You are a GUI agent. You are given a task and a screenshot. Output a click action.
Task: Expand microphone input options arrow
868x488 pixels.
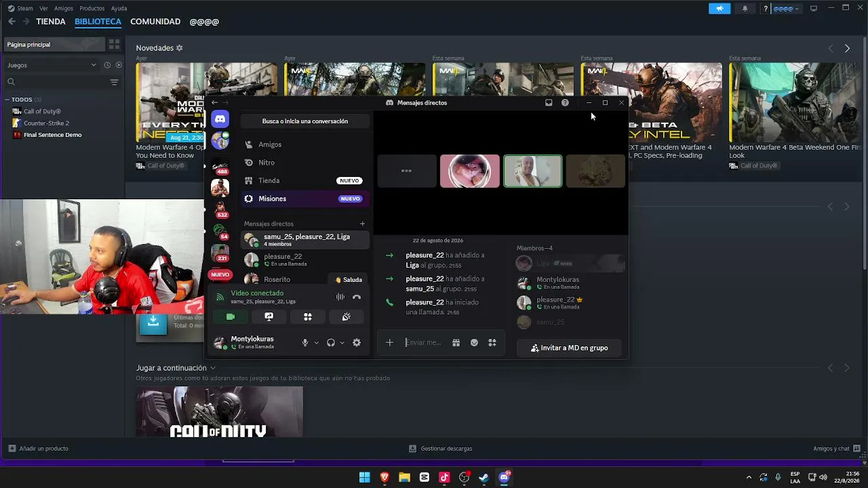316,343
